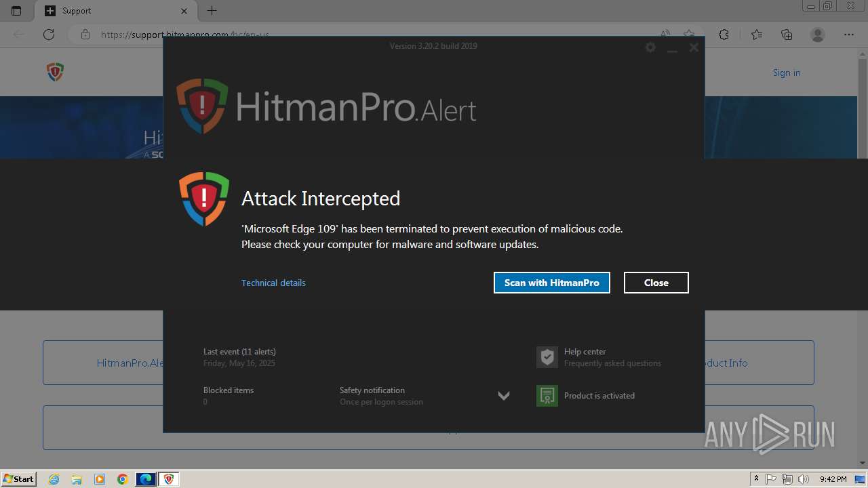Open Edge favorites icon
The height and width of the screenshot is (488, 868).
(757, 35)
